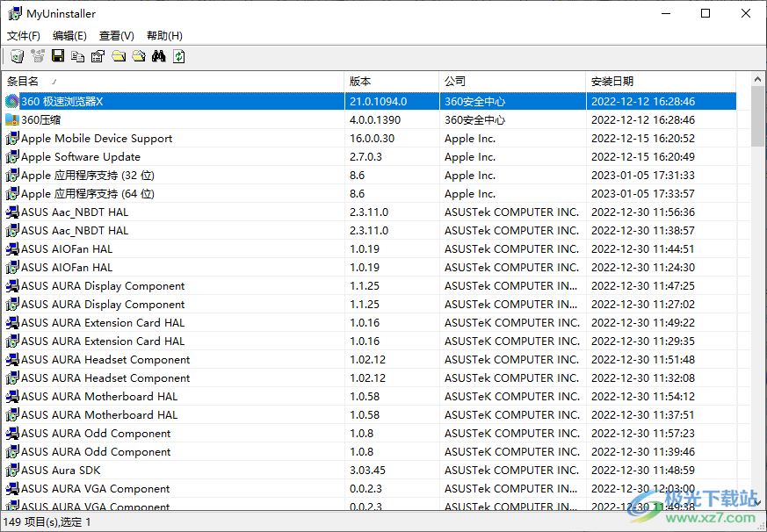Sort by the 安装日期 column header

(661, 81)
